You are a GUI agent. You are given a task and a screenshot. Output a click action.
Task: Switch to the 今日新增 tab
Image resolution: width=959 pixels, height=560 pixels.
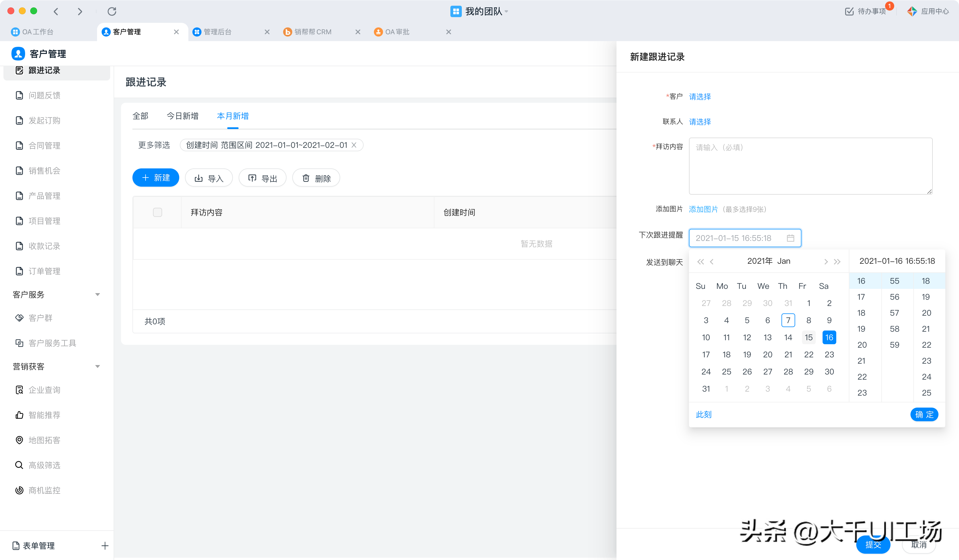(x=182, y=116)
